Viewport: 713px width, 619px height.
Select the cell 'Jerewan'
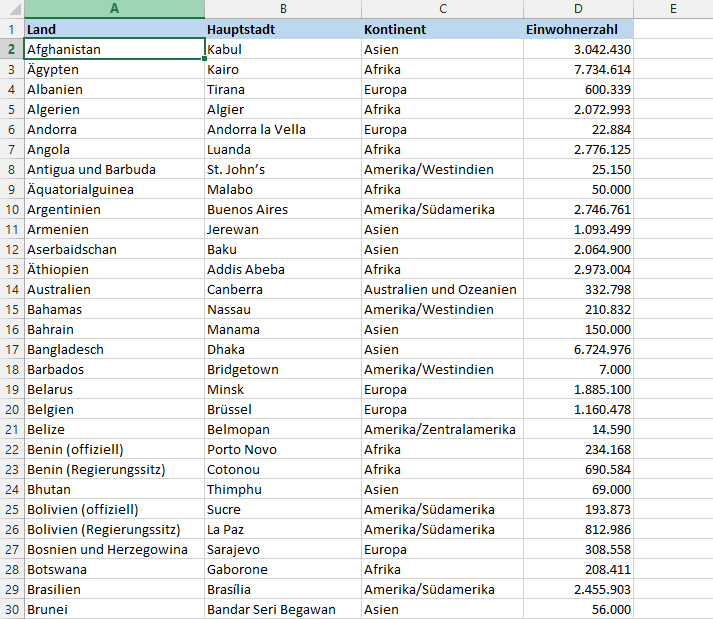pos(283,229)
